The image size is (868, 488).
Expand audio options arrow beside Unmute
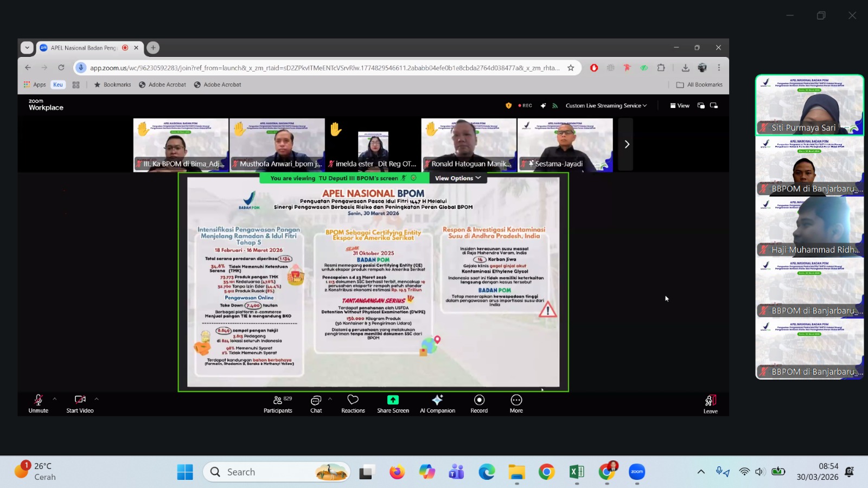click(54, 399)
